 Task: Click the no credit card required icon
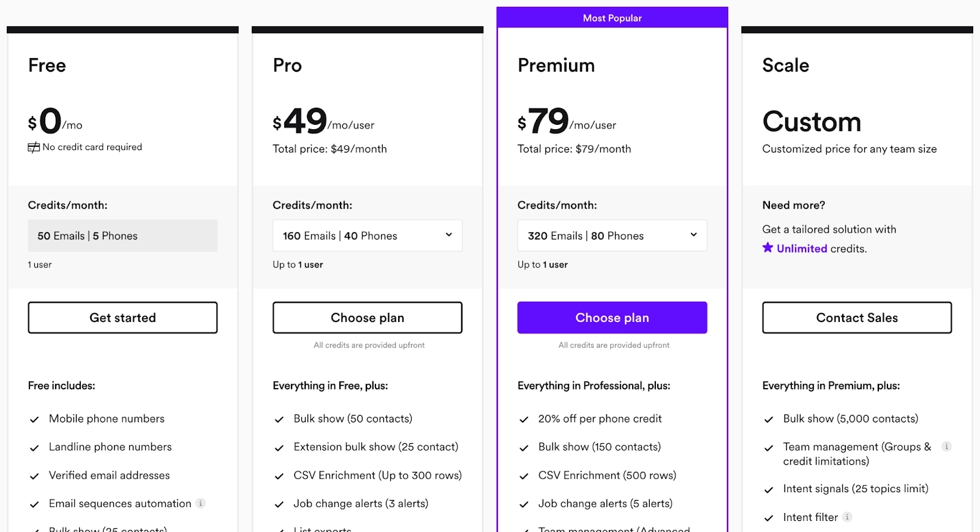pos(34,148)
